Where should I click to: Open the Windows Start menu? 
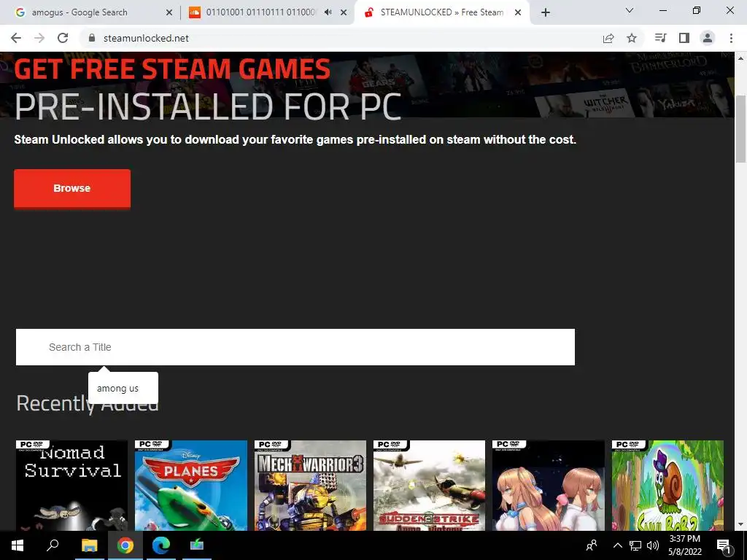click(x=18, y=545)
